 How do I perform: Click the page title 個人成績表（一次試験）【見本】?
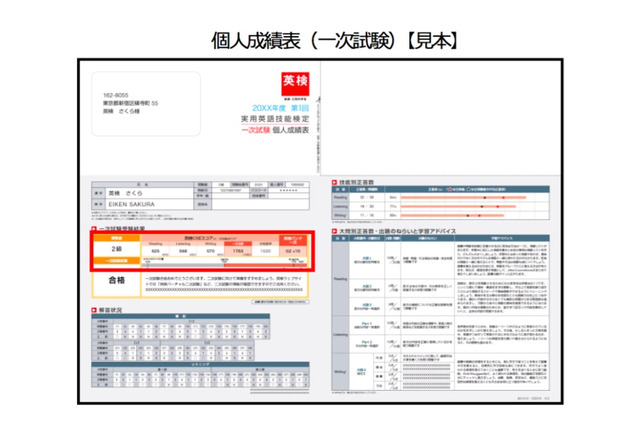(x=320, y=41)
